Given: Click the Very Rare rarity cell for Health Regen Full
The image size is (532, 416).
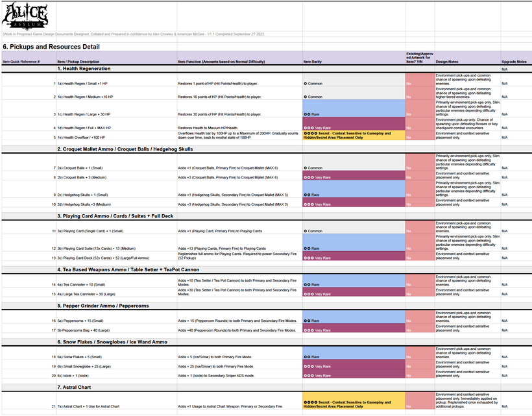Looking at the screenshot, I should 354,124.
